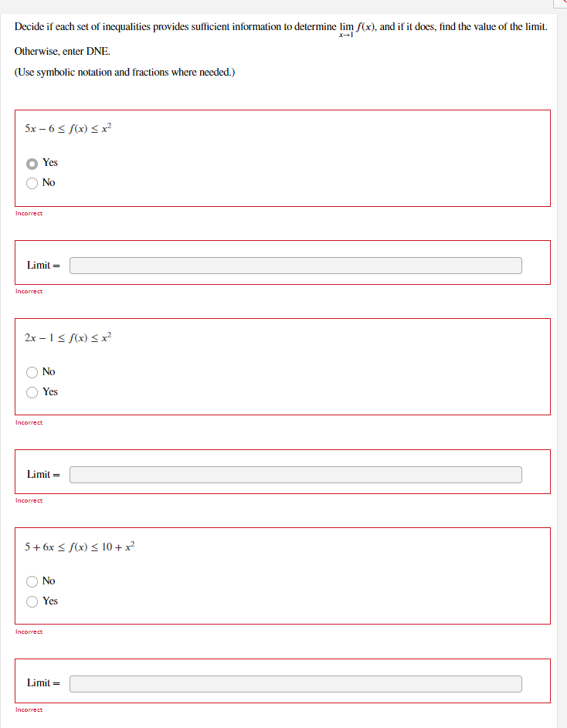Click the 5x − 6 ≤ f(x) inequality text

67,127
